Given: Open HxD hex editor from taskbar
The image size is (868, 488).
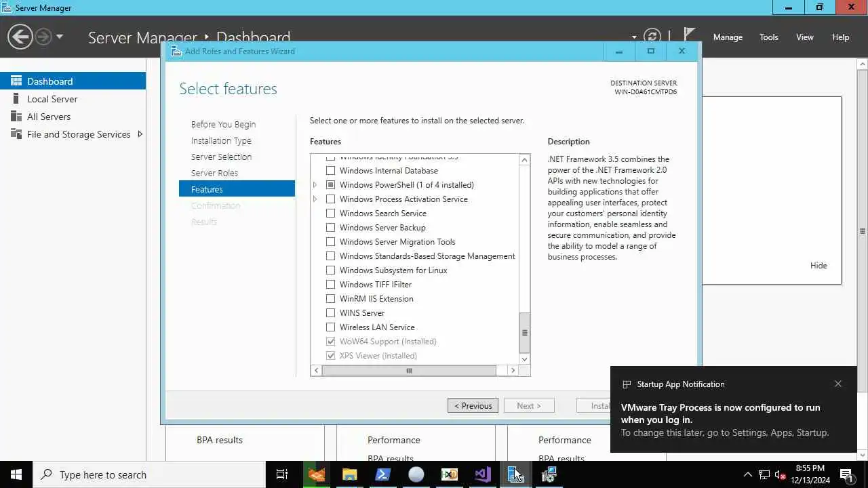Looking at the screenshot, I should [x=449, y=474].
